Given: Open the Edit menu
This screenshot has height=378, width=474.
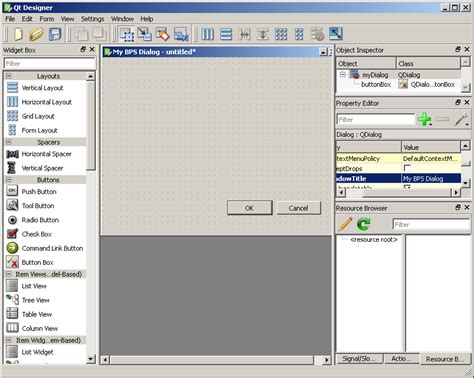Looking at the screenshot, I should coord(27,19).
